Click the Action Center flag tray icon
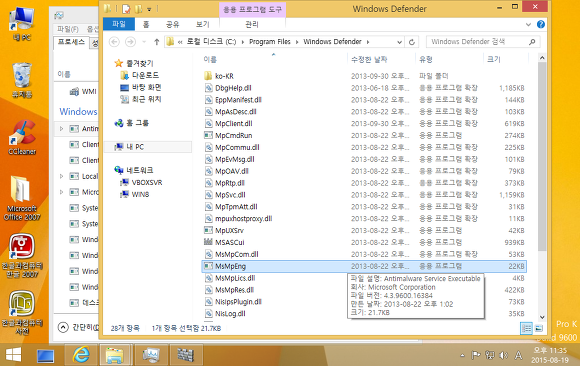The height and width of the screenshot is (366, 580). click(x=476, y=355)
